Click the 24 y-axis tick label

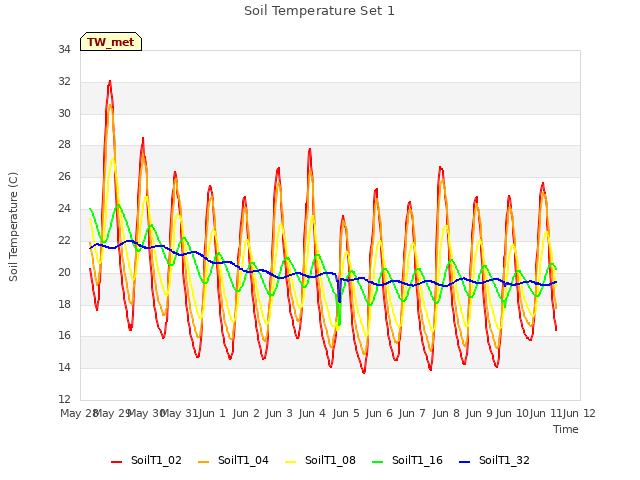(64, 209)
